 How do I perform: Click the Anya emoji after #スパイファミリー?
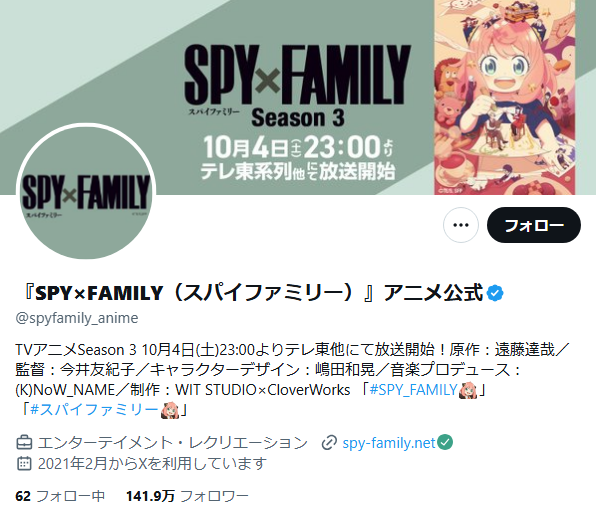coord(170,410)
